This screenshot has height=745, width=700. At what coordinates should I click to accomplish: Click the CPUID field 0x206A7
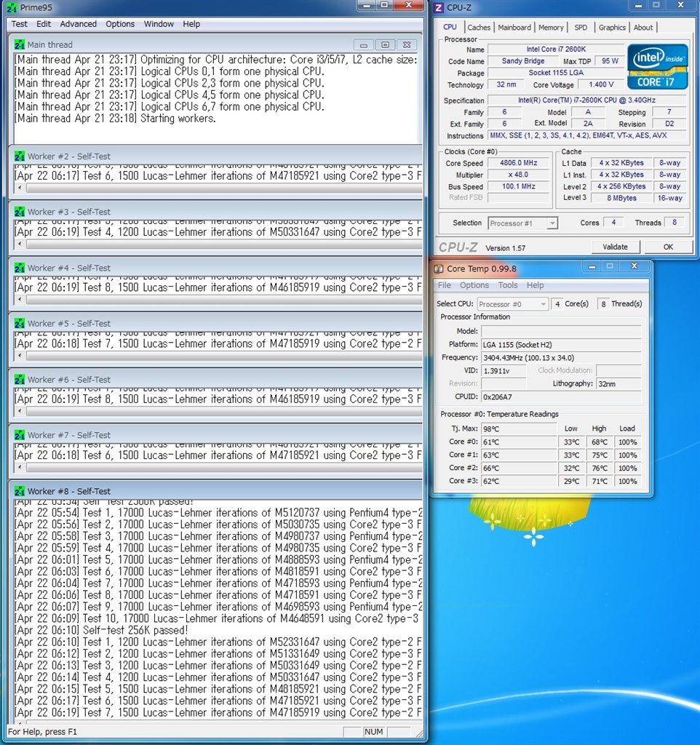click(x=561, y=397)
